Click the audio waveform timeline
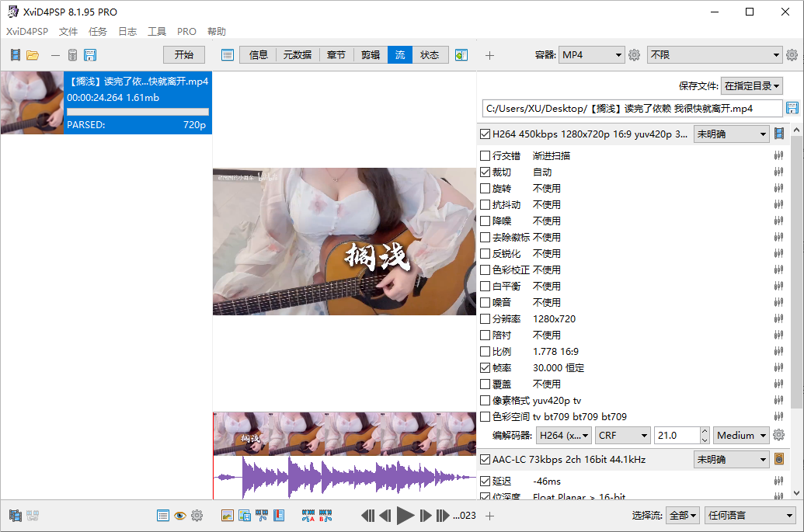The image size is (804, 532). [344, 477]
